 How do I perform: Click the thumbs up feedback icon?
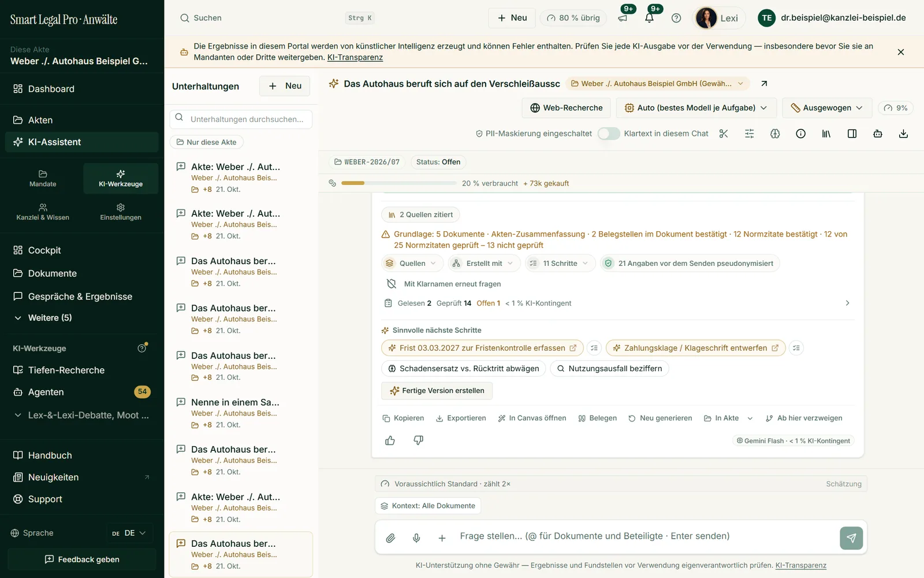(390, 440)
